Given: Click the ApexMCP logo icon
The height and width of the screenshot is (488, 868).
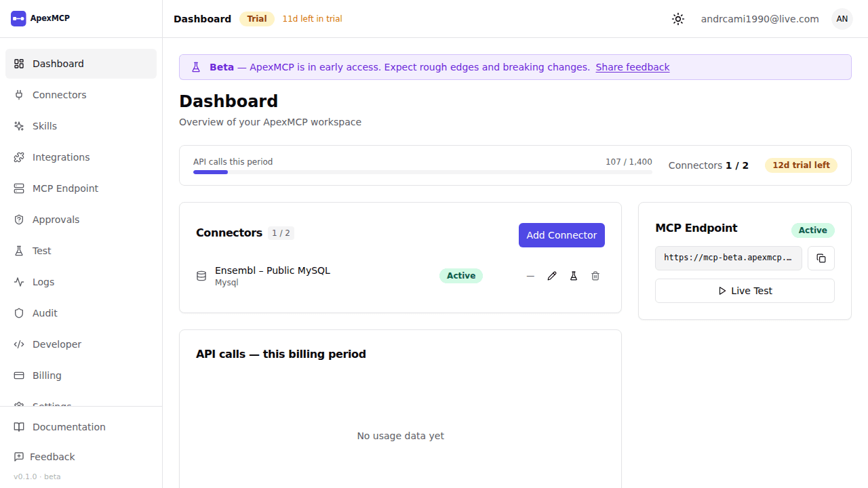Looking at the screenshot, I should click(18, 18).
